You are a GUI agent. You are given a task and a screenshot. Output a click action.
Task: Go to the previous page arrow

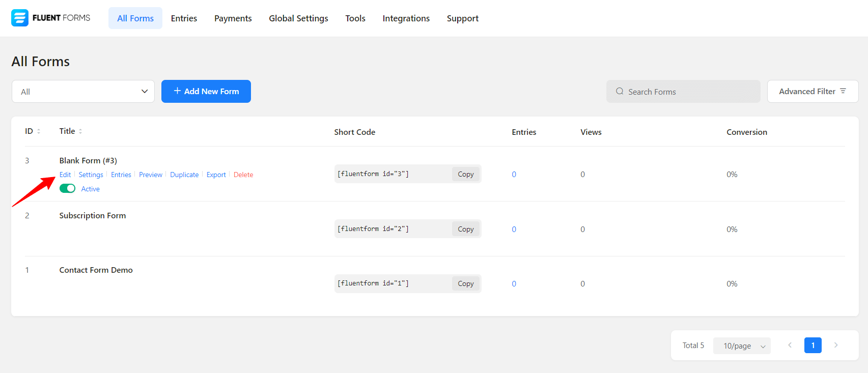click(790, 345)
